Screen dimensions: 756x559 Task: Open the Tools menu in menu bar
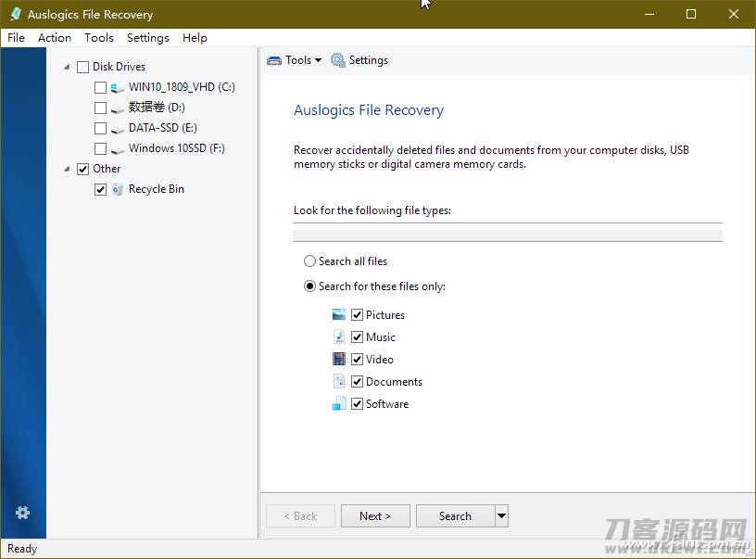pyautogui.click(x=99, y=38)
